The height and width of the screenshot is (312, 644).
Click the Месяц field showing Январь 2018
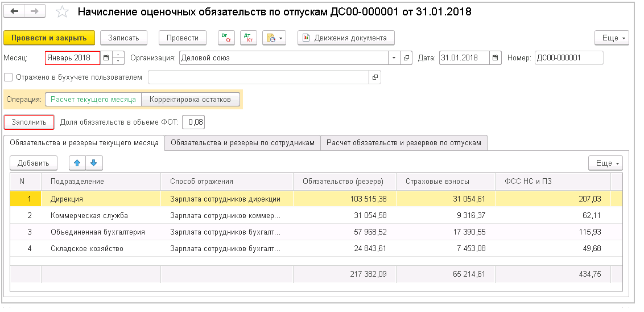(73, 58)
